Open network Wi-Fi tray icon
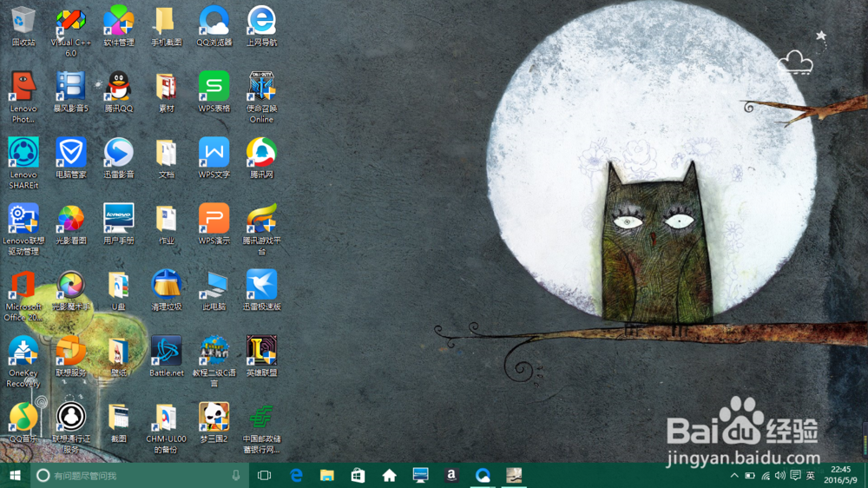This screenshot has height=488, width=868. point(765,475)
